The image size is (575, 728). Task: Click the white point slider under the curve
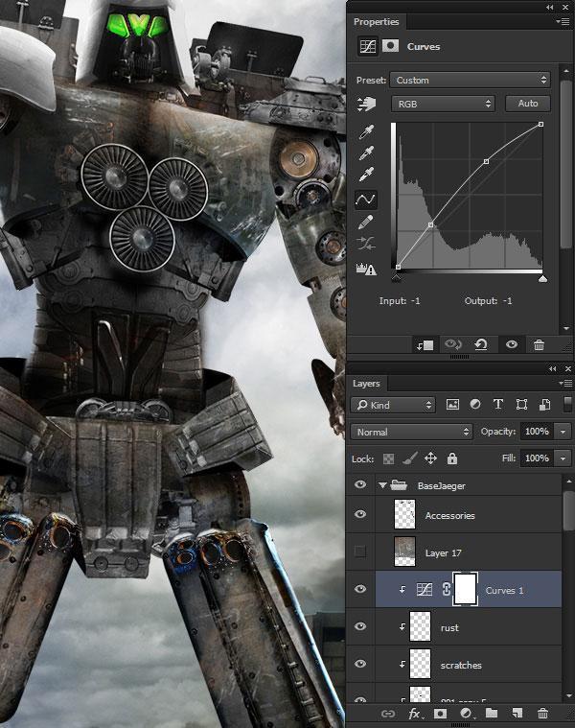click(542, 279)
